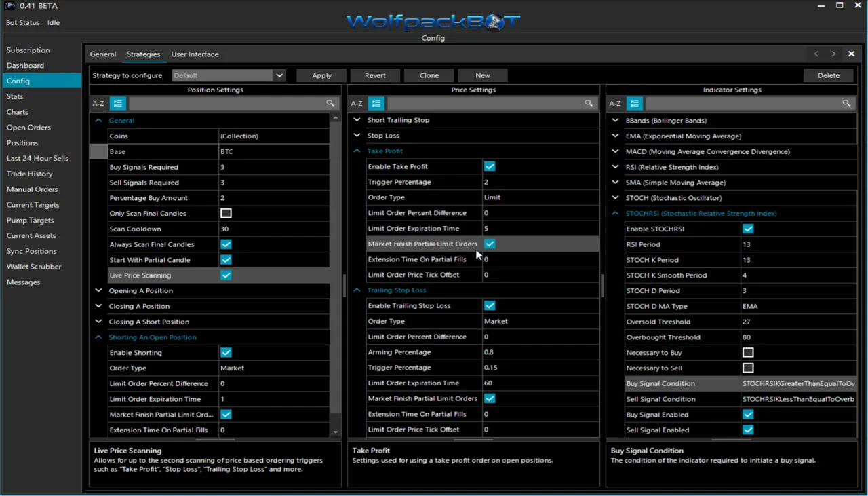The width and height of the screenshot is (868, 496).
Task: Click search magnifier in Price Settings
Action: 589,103
